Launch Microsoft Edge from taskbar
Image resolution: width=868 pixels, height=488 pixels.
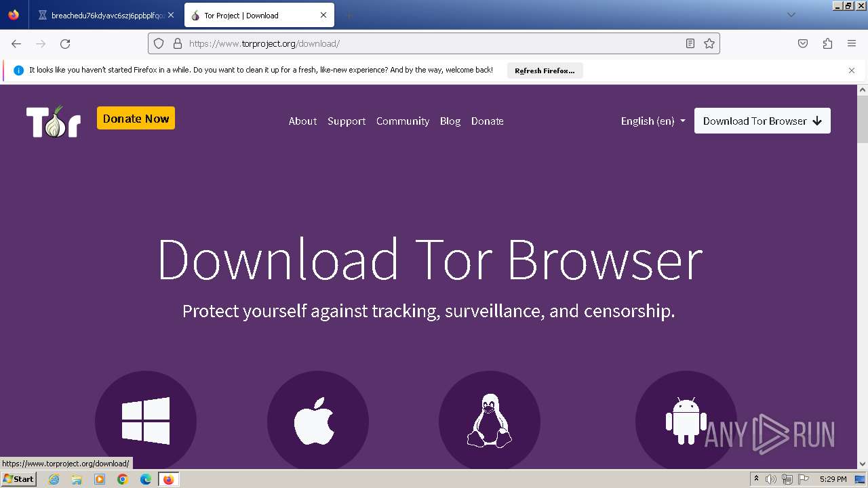pyautogui.click(x=146, y=479)
